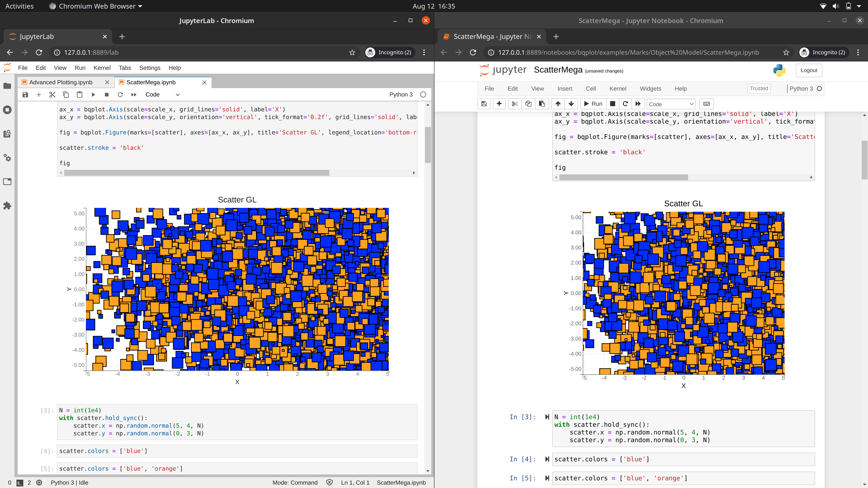Open the file browser sidebar in JupyterLab

pos(7,86)
